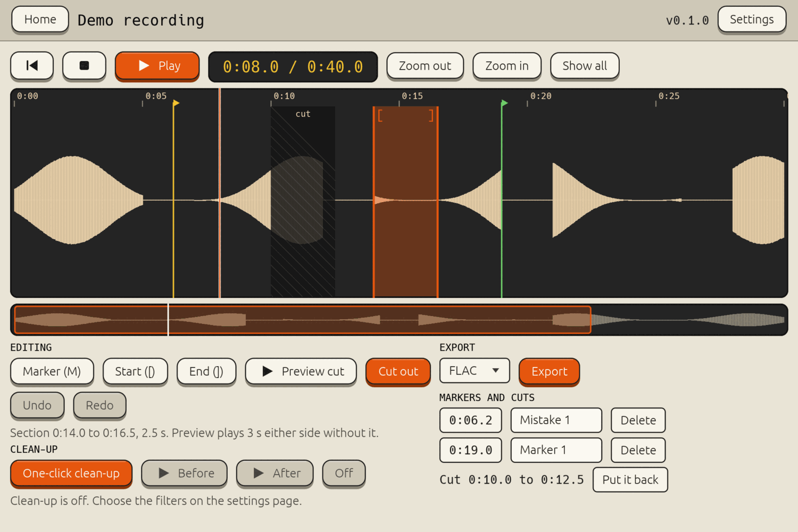Select the right bracket selection handle
Screen dimensions: 798x532
coord(431,115)
